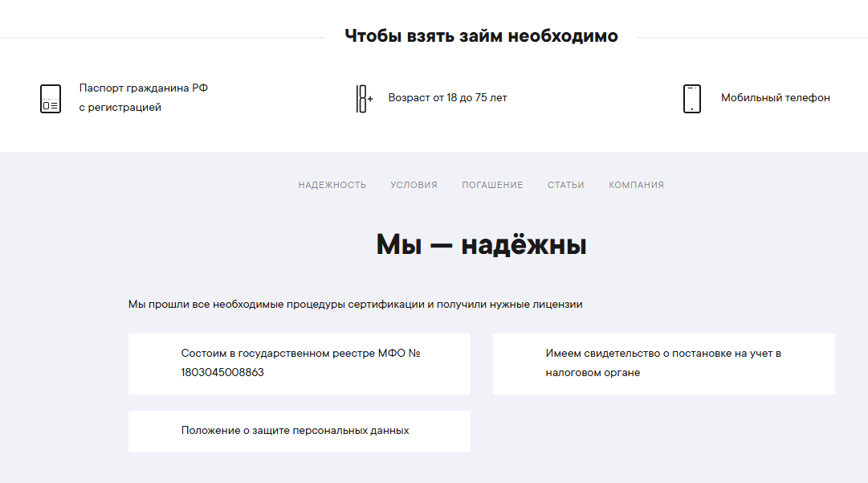The height and width of the screenshot is (483, 868).
Task: Open the Компания tab
Action: (x=636, y=185)
